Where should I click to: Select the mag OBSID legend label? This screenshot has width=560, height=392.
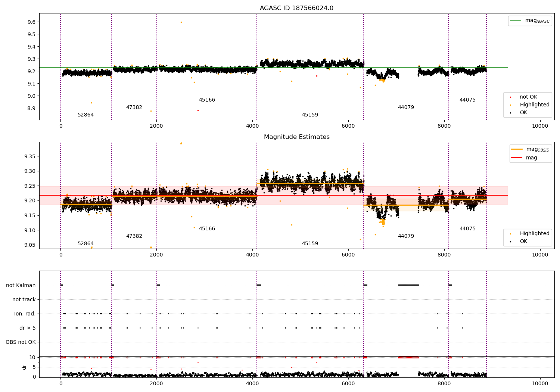click(538, 149)
